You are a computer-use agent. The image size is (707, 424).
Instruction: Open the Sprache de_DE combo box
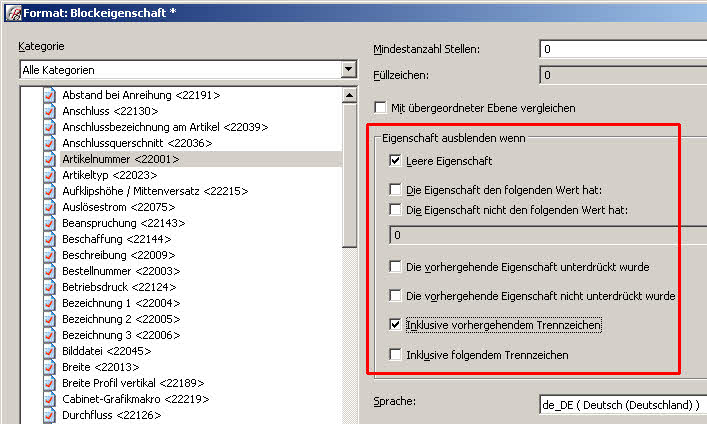pyautogui.click(x=623, y=405)
